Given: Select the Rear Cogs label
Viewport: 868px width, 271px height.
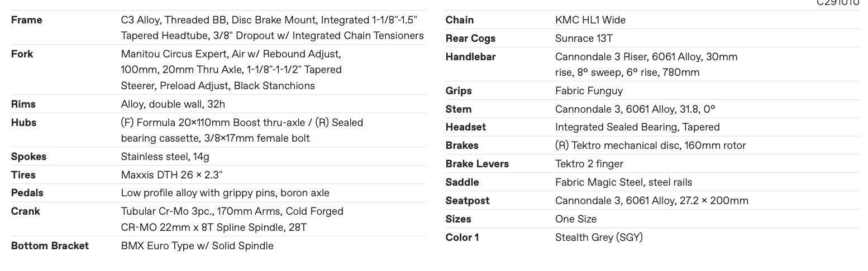Looking at the screenshot, I should pos(470,38).
